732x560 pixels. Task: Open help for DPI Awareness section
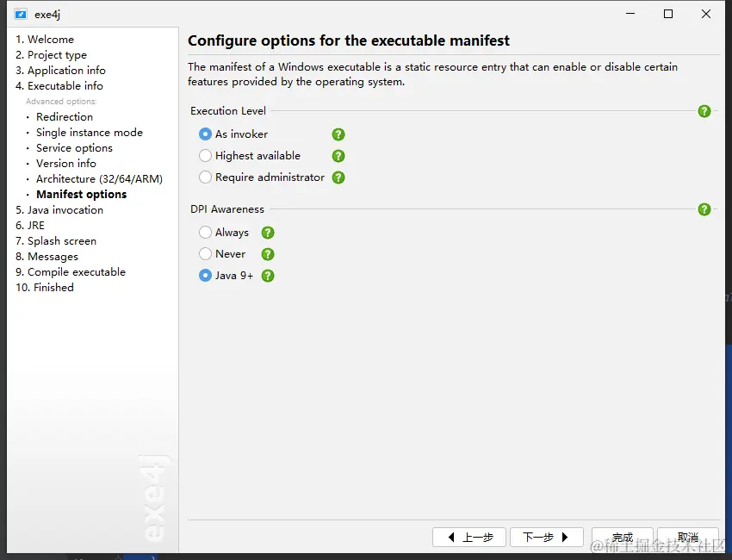pyautogui.click(x=704, y=209)
